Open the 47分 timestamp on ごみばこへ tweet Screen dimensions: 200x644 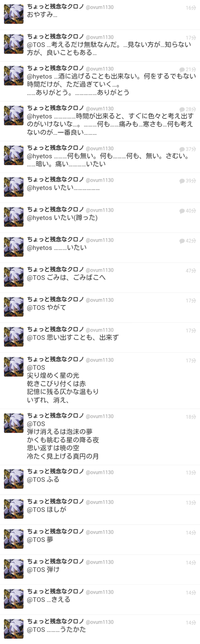pos(191,271)
